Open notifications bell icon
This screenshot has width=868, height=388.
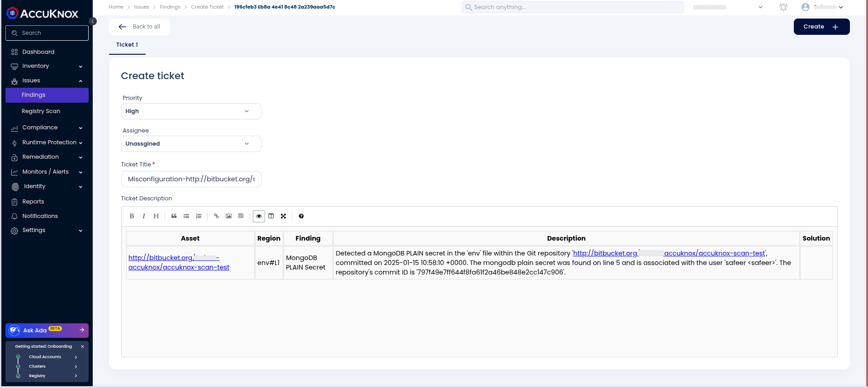tap(783, 7)
